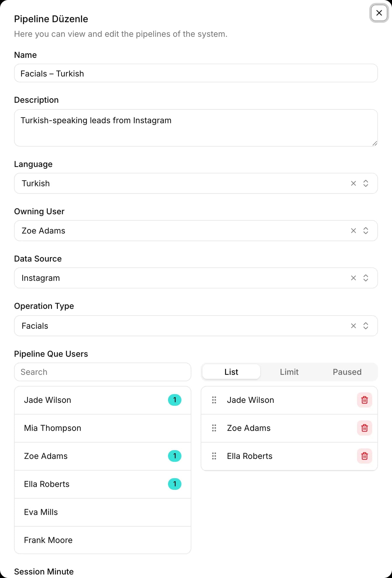Switch to the List tab

(231, 372)
